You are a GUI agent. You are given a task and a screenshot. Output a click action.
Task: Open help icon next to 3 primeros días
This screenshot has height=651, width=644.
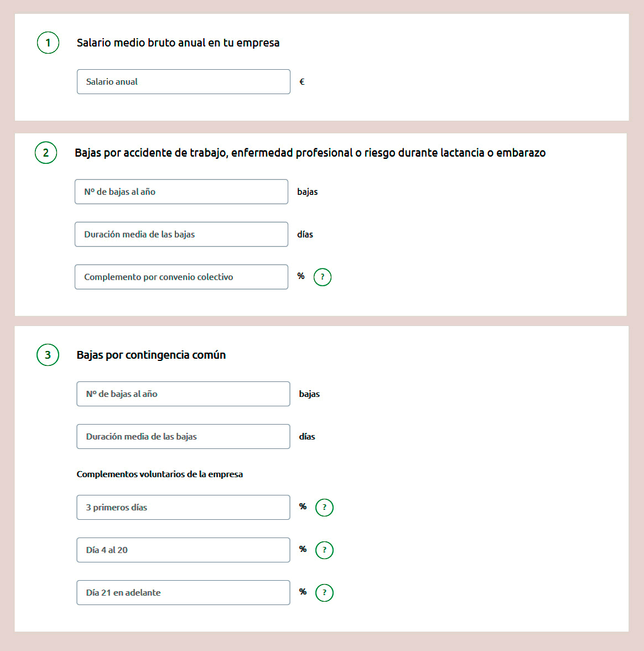(324, 507)
